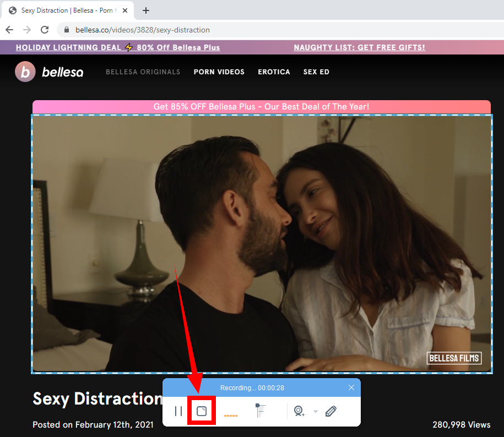Open Holiday Lightning Deal link

click(118, 47)
